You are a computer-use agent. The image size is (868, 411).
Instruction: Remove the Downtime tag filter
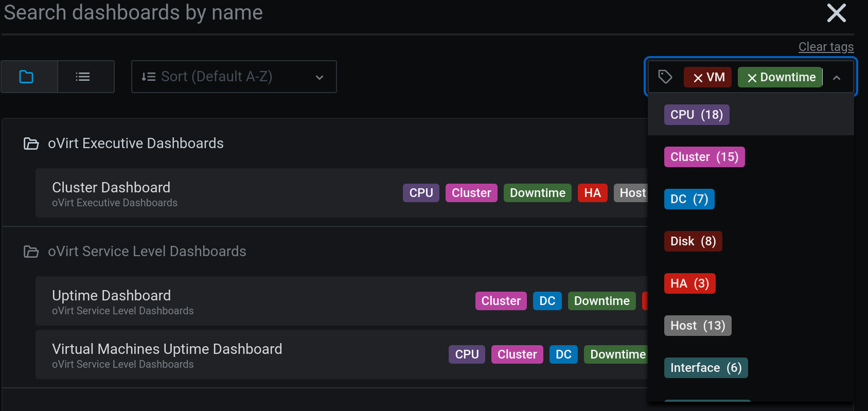pyautogui.click(x=752, y=78)
